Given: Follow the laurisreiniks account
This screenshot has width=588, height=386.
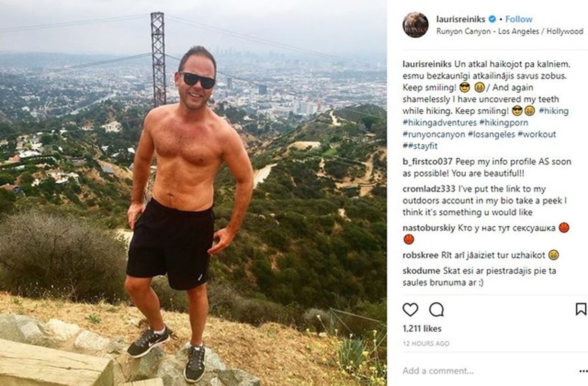Looking at the screenshot, I should point(519,19).
